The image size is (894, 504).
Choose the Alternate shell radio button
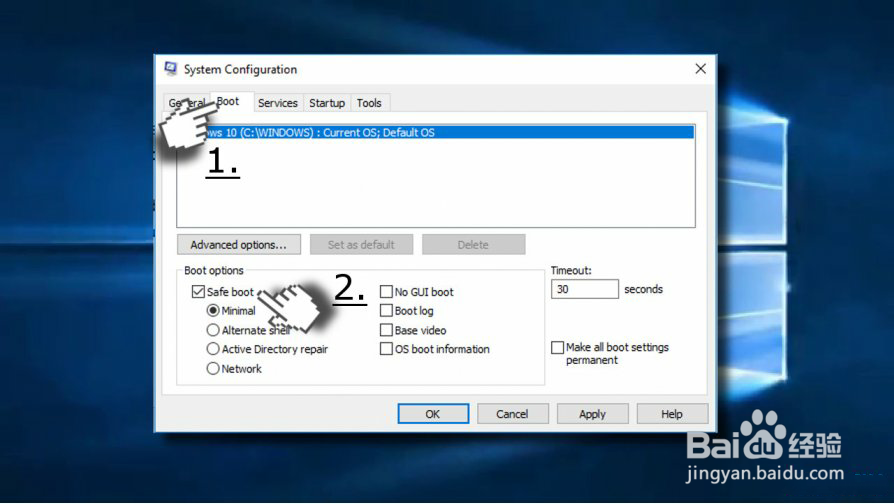(213, 330)
